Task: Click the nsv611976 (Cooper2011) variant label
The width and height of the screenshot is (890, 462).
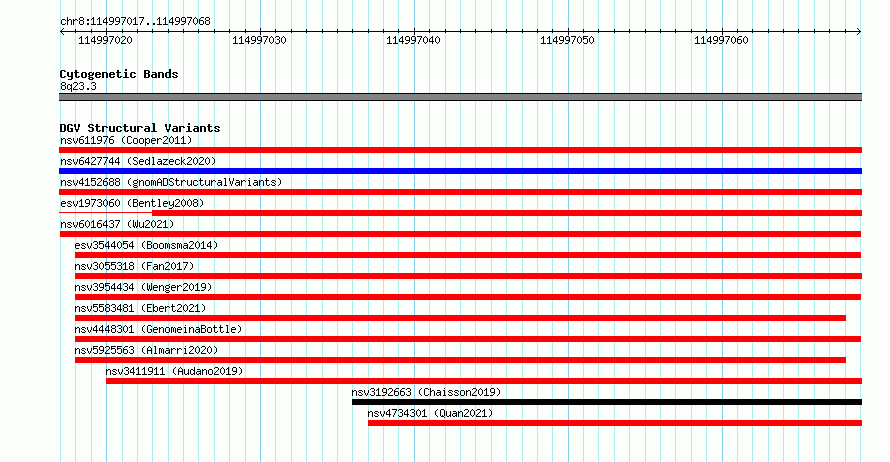Action: pos(126,140)
